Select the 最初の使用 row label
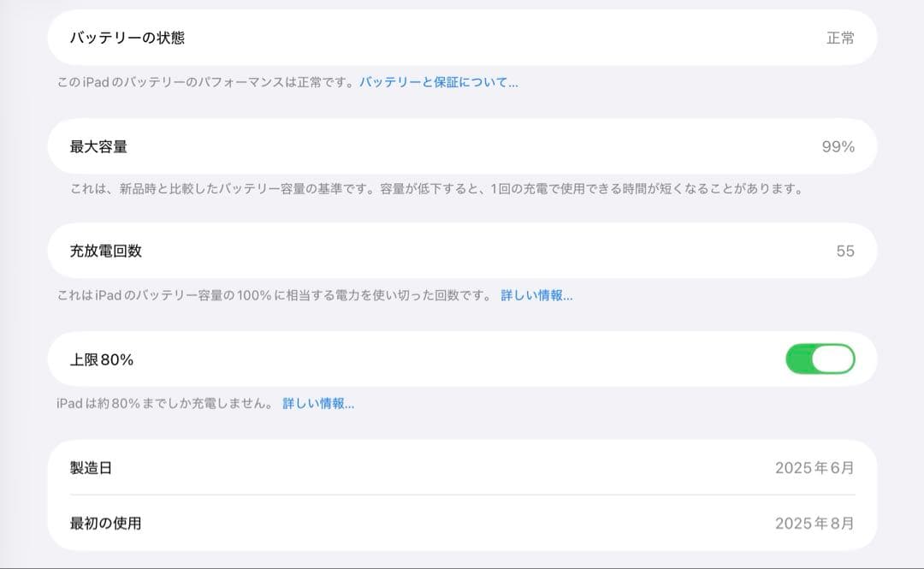The image size is (924, 569). click(105, 523)
